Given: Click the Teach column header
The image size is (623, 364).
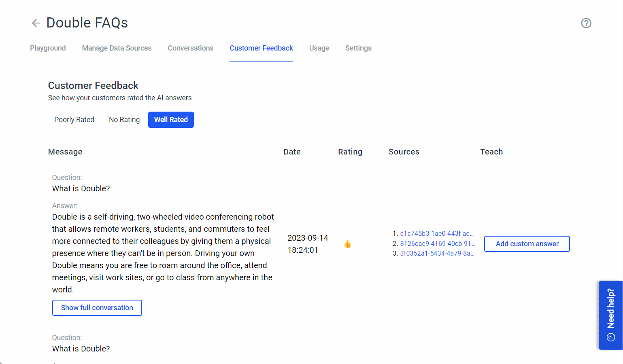Looking at the screenshot, I should [x=491, y=152].
